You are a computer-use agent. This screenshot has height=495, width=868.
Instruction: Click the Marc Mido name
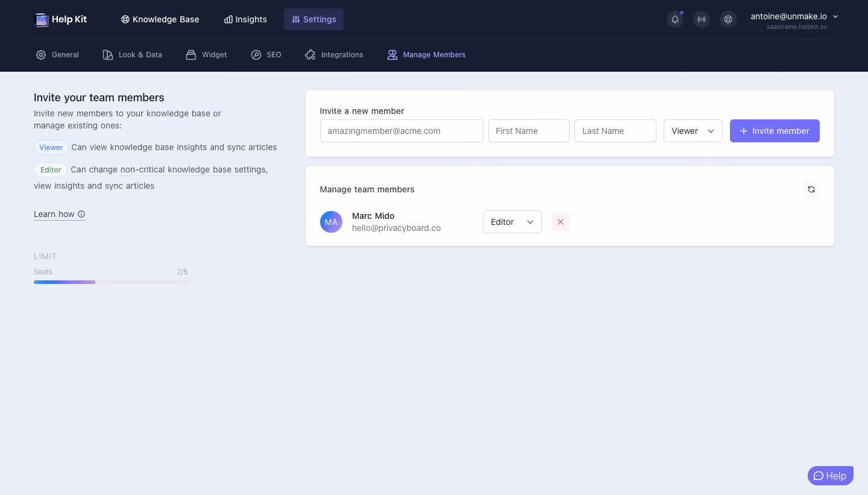coord(373,216)
